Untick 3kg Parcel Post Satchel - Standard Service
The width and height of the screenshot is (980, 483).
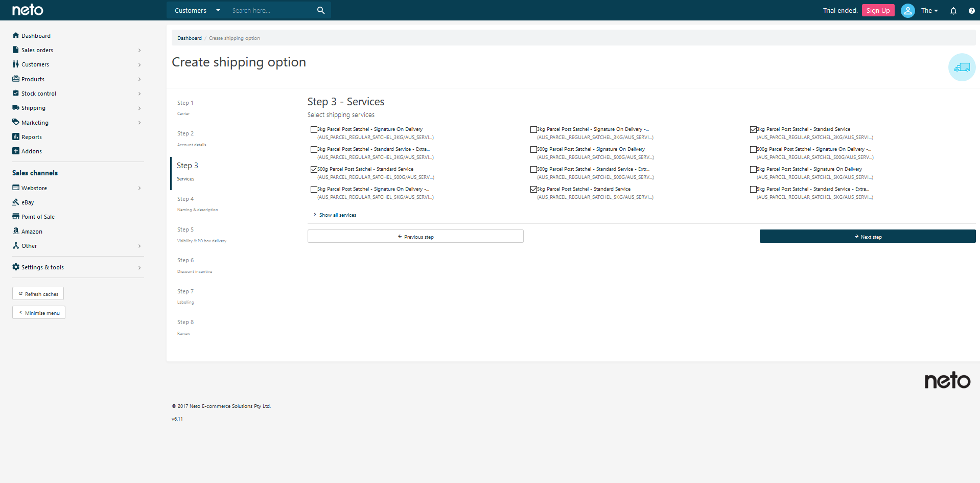753,129
